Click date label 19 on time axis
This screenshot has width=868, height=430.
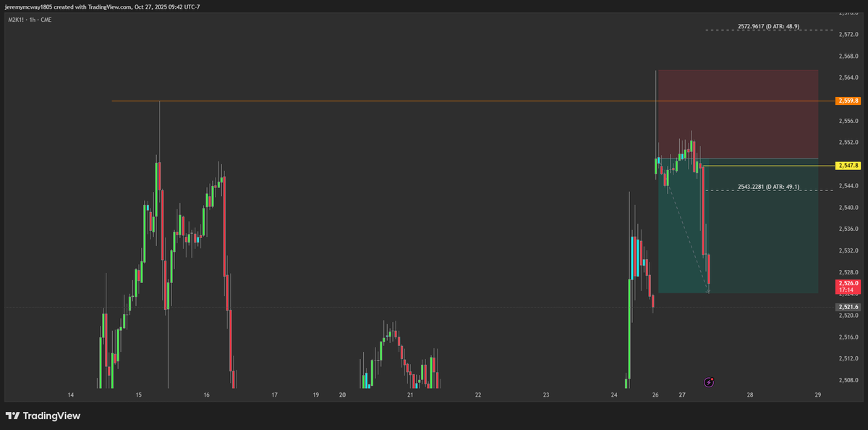pos(316,395)
